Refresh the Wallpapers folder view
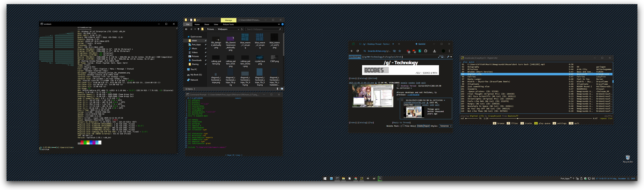This screenshot has height=190, width=644. click(242, 29)
